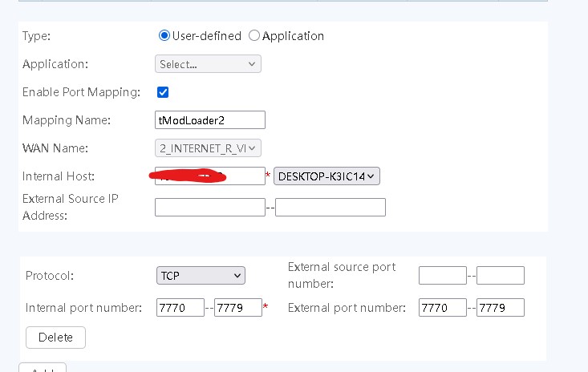Click the first external source port field

click(443, 276)
